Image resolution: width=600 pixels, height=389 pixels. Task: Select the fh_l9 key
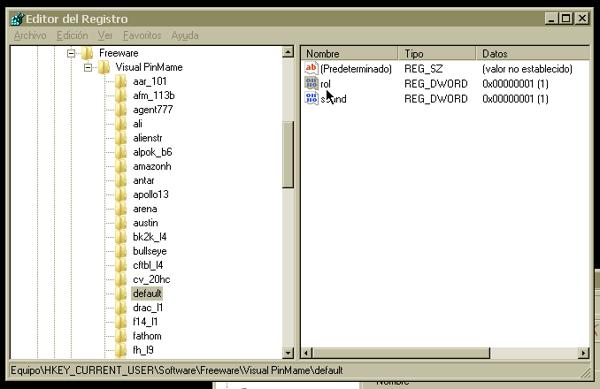pyautogui.click(x=143, y=350)
